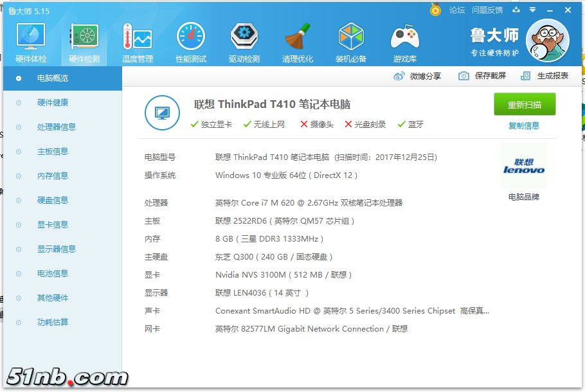The image size is (585, 392).
Task: Click the 东芝 Q300 240 GB disk value
Action: 274,257
